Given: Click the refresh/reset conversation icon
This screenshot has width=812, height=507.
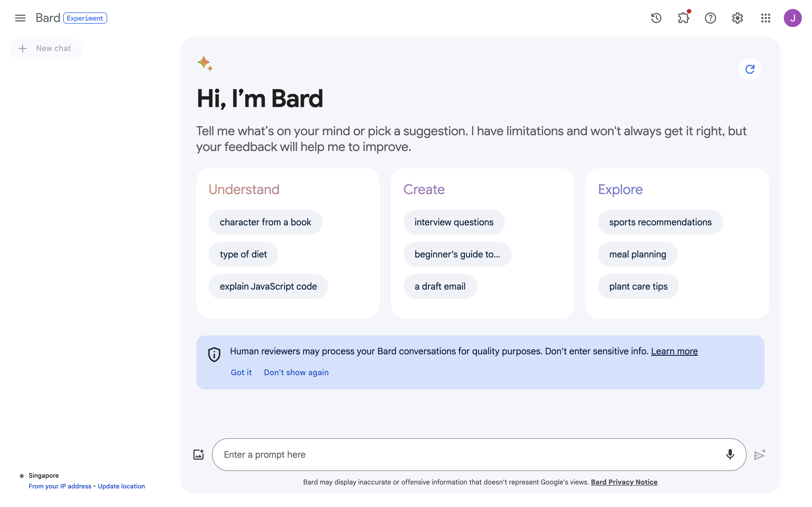Looking at the screenshot, I should point(750,69).
